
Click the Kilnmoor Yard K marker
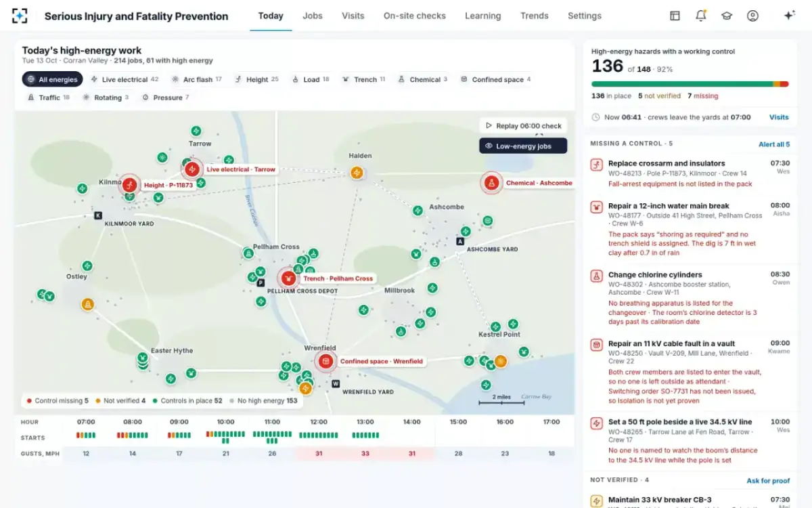coord(98,215)
